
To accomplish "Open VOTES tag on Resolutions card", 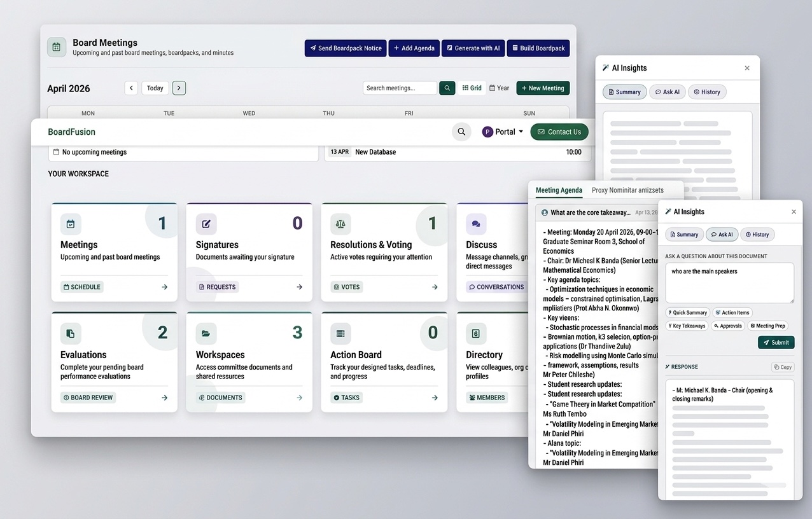I will [x=347, y=287].
